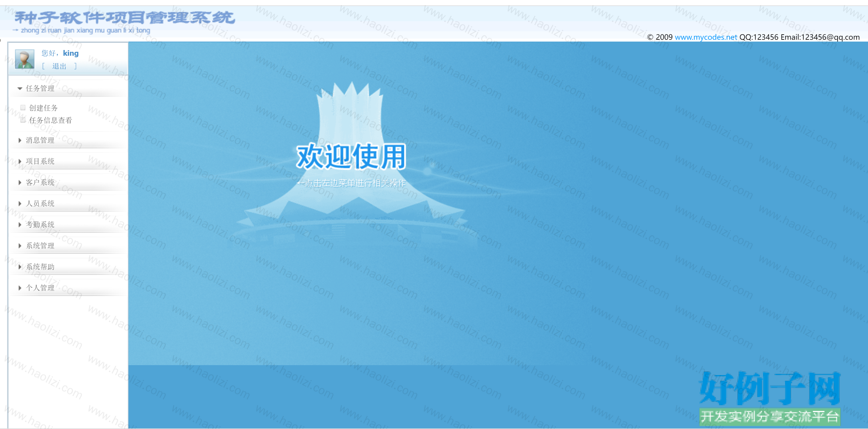
Task: Expand the 客户系统 arrow
Action: (x=20, y=183)
